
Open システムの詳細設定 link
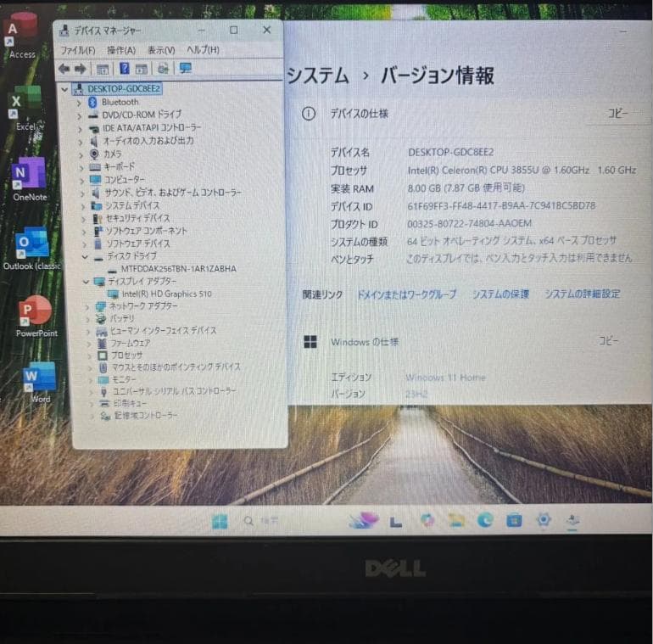(583, 294)
